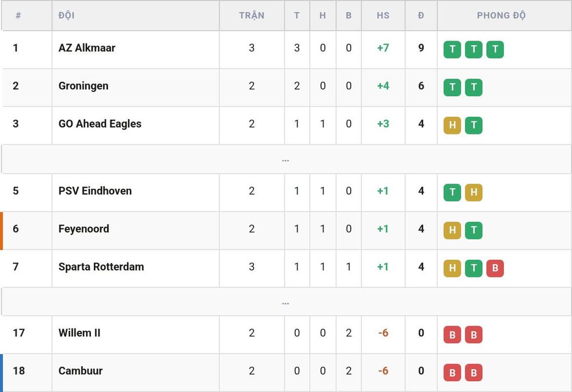
Task: Expand hidden rows below GO Ahead Eagles
Action: tap(285, 160)
